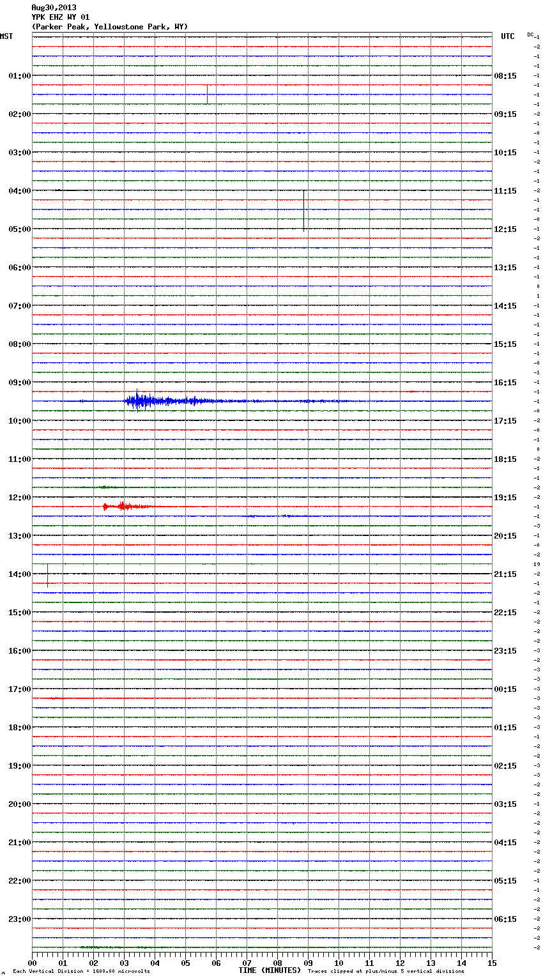The height and width of the screenshot is (980, 543).
Task: Click the 06:15 UTC time label
Action: click(505, 919)
